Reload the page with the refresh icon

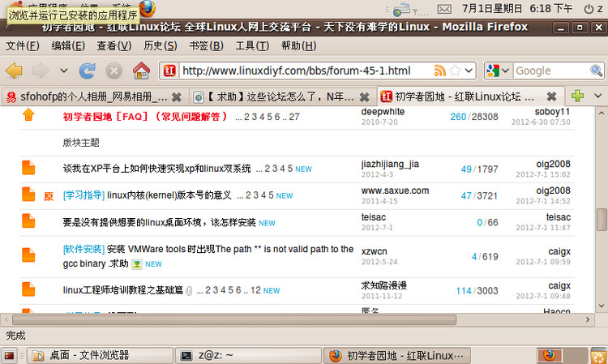tap(88, 71)
